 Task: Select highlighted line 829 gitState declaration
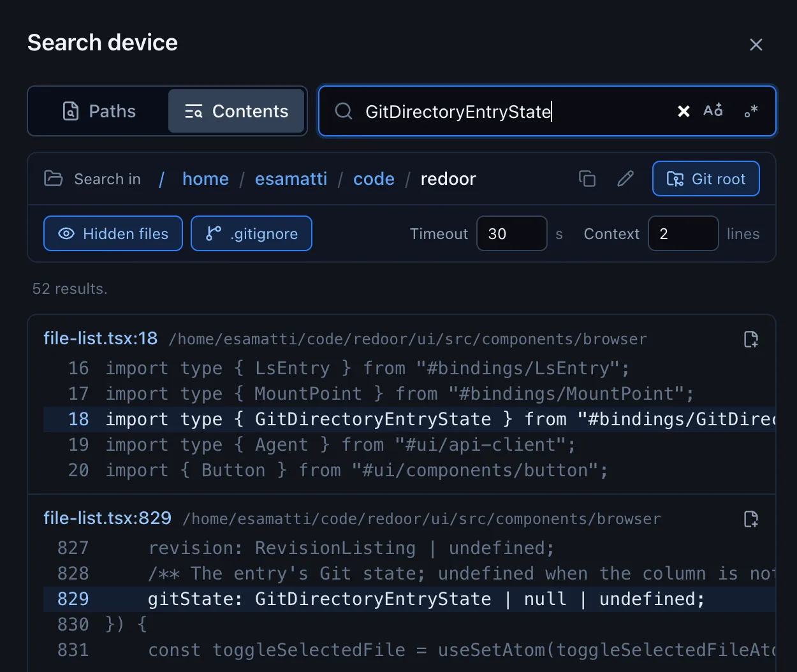click(409, 599)
